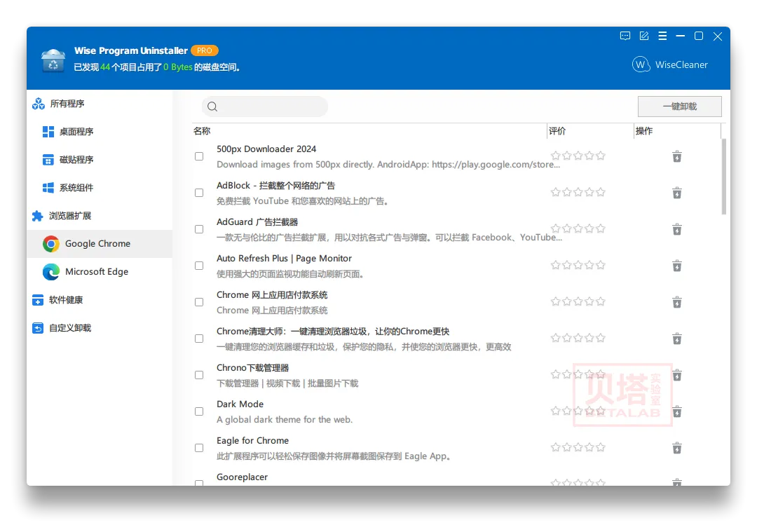Check the Auto Refresh Plus checkbox
This screenshot has width=757, height=532.
click(x=199, y=266)
